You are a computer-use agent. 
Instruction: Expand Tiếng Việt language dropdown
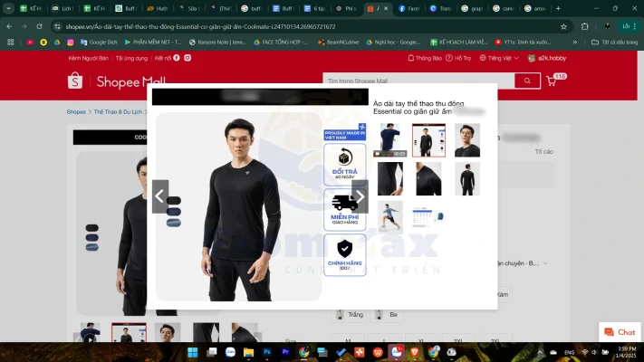[x=499, y=58]
